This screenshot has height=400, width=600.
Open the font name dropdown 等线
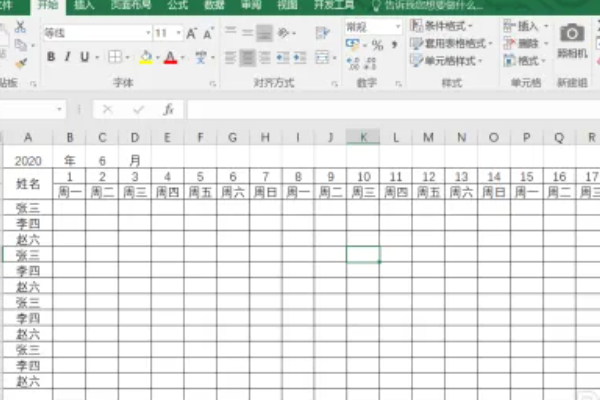(148, 33)
